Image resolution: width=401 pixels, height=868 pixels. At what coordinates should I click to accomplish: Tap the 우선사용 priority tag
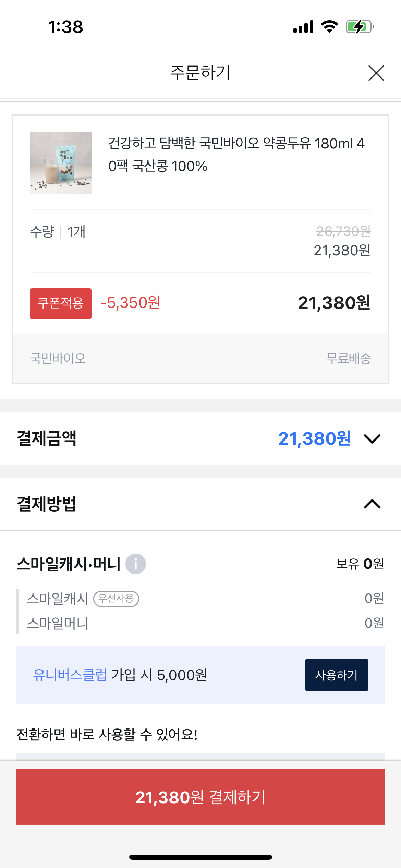point(116,599)
